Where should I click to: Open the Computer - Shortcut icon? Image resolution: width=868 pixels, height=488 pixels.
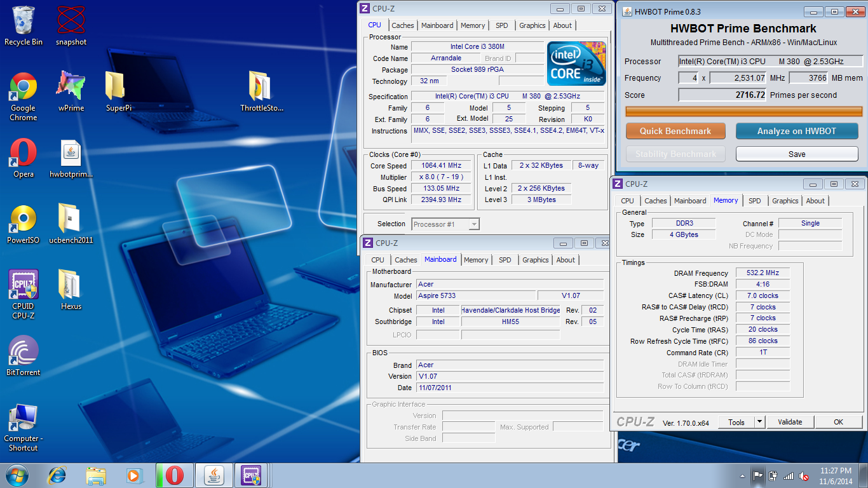24,428
